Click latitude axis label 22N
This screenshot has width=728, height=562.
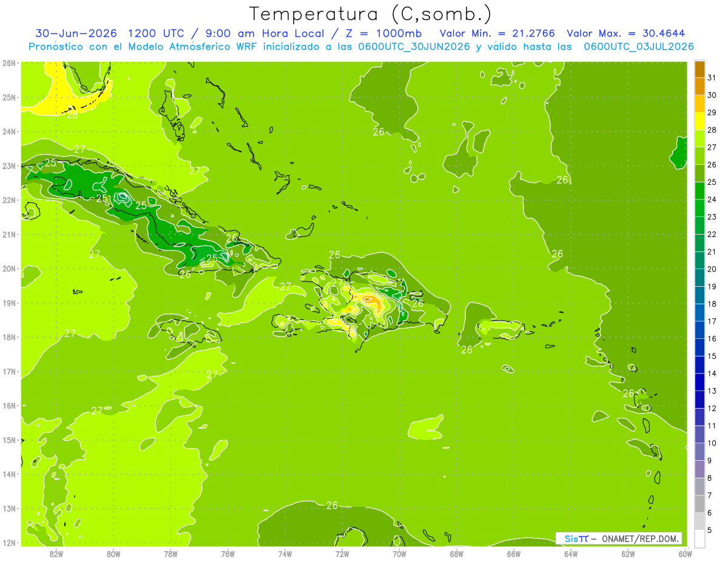point(9,200)
